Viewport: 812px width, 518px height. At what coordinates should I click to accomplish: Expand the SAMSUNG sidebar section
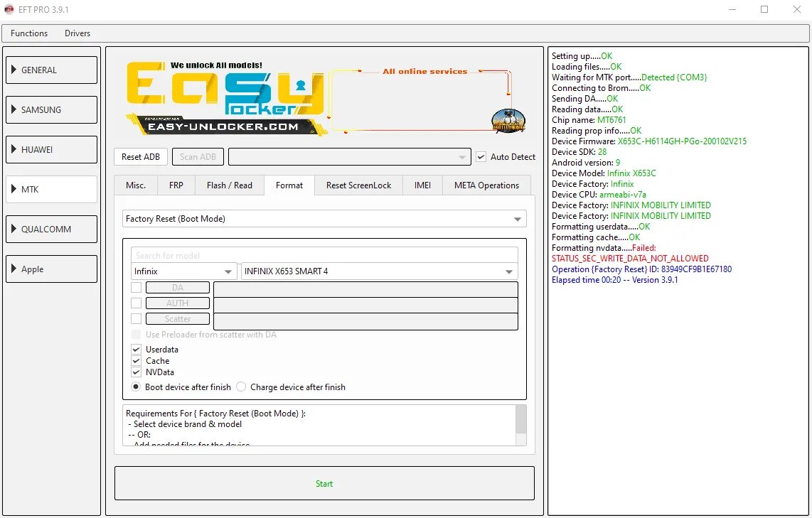[51, 109]
